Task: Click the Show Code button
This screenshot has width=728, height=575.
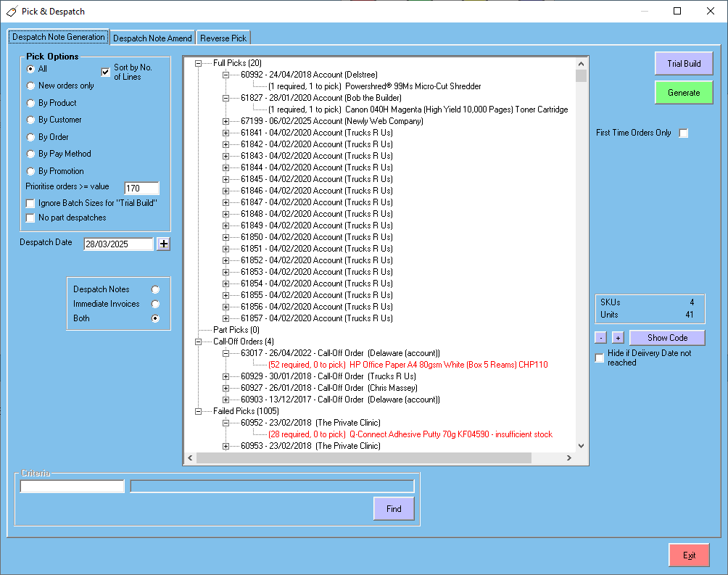Action: [666, 337]
